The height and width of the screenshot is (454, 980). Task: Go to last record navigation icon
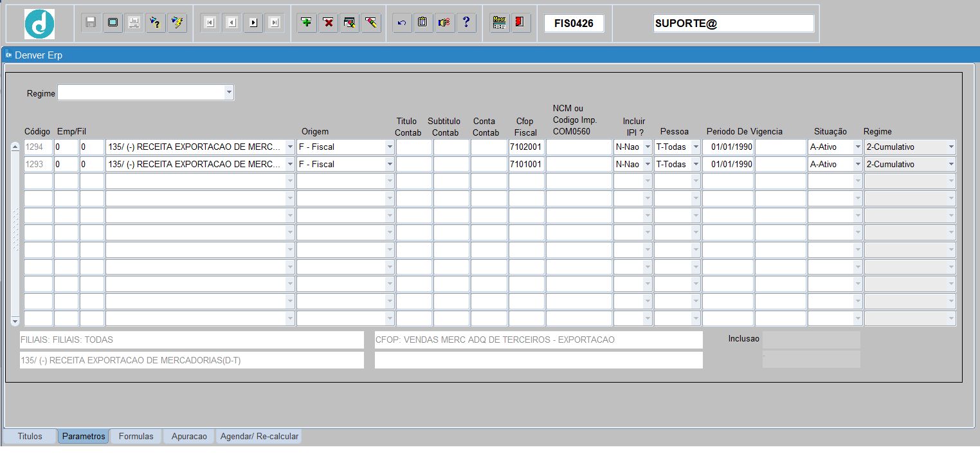coord(275,23)
